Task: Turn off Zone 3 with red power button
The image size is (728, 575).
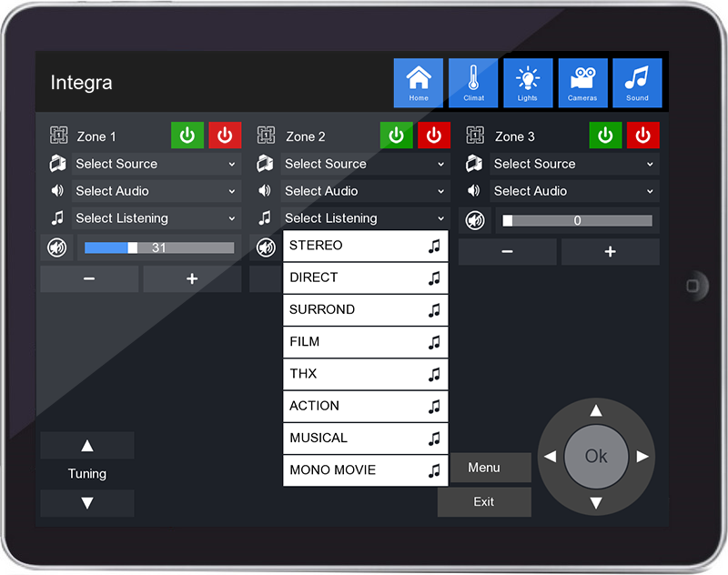Action: (643, 136)
